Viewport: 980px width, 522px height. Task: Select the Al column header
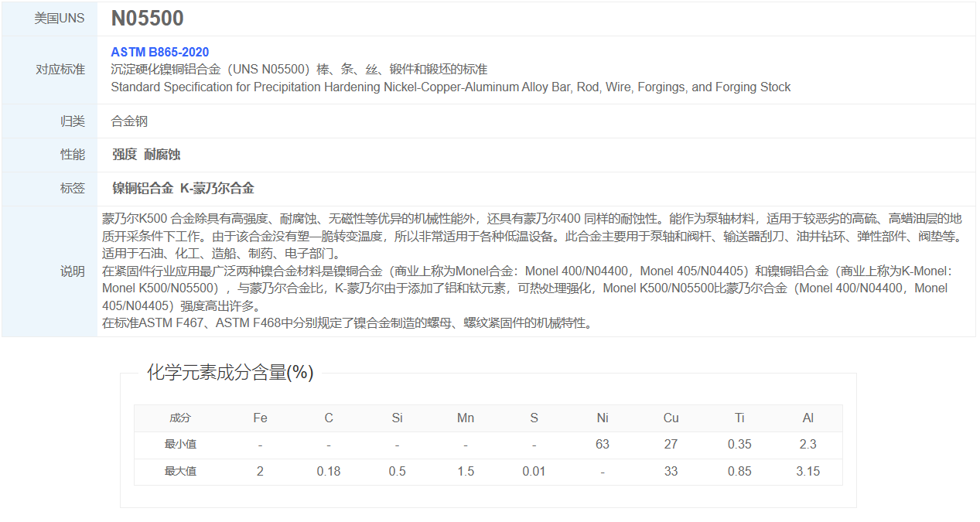(x=808, y=418)
